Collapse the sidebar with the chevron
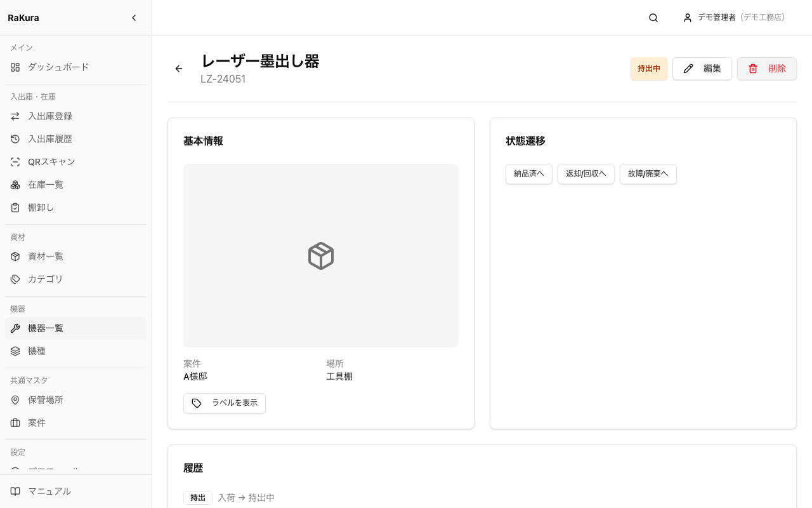 point(134,18)
